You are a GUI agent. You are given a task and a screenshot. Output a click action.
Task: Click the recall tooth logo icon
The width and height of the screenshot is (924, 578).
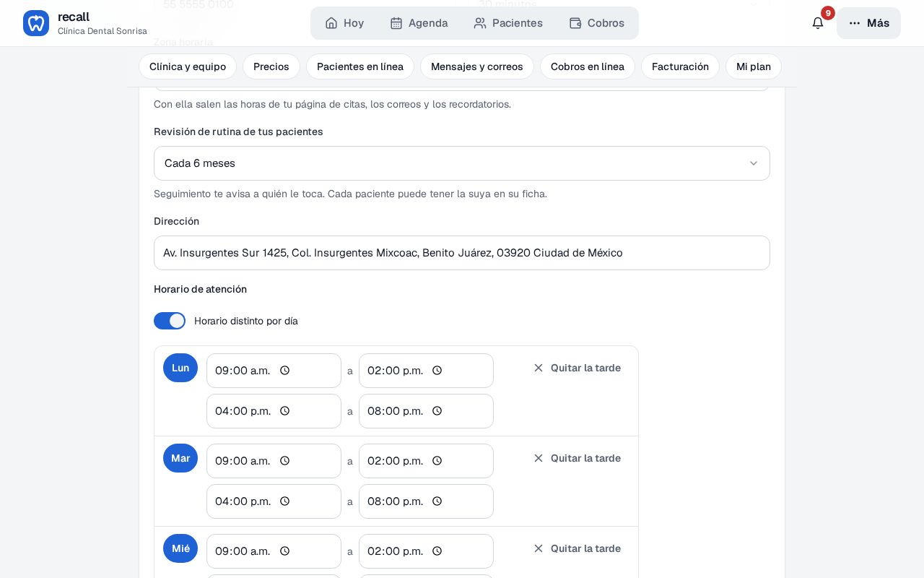(x=36, y=23)
